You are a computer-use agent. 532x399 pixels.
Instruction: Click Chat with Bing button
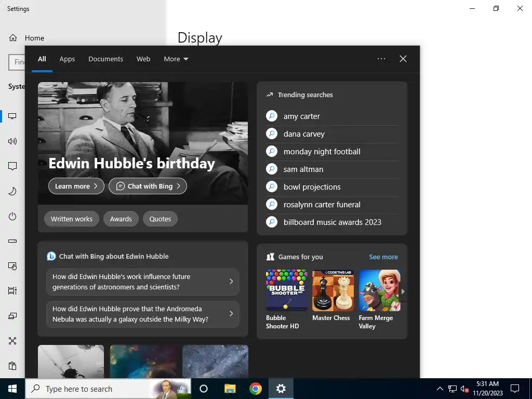point(148,187)
